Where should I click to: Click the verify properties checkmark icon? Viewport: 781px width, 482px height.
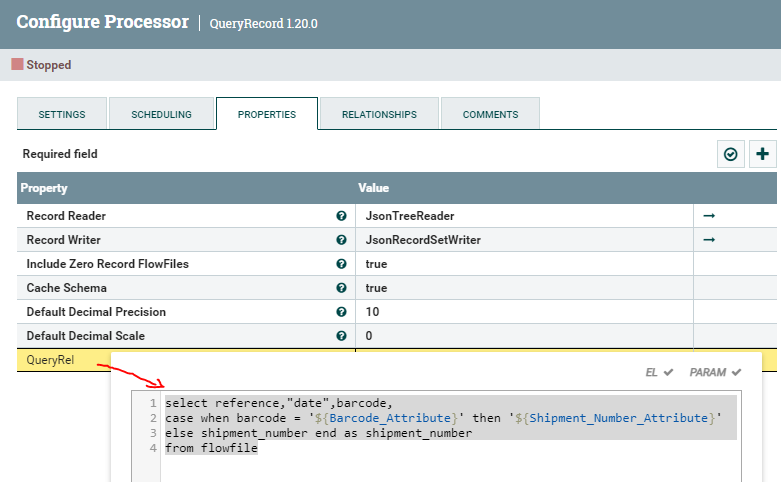[731, 154]
